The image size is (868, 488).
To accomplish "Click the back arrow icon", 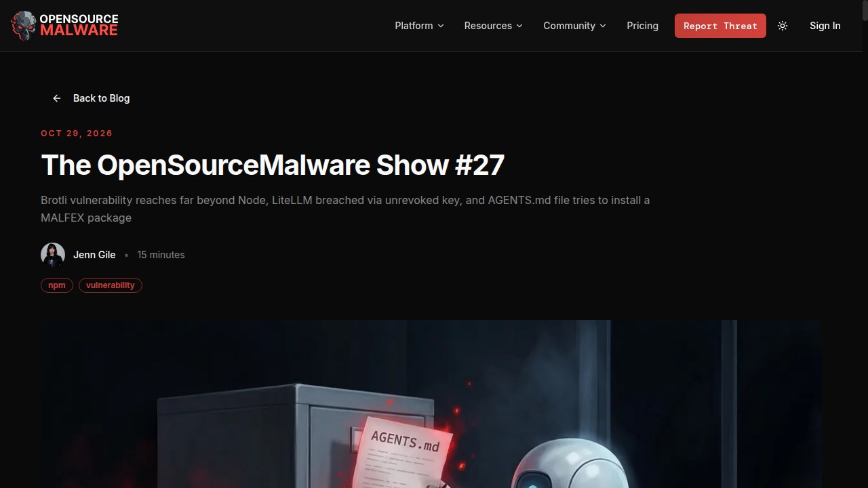I will click(x=57, y=98).
